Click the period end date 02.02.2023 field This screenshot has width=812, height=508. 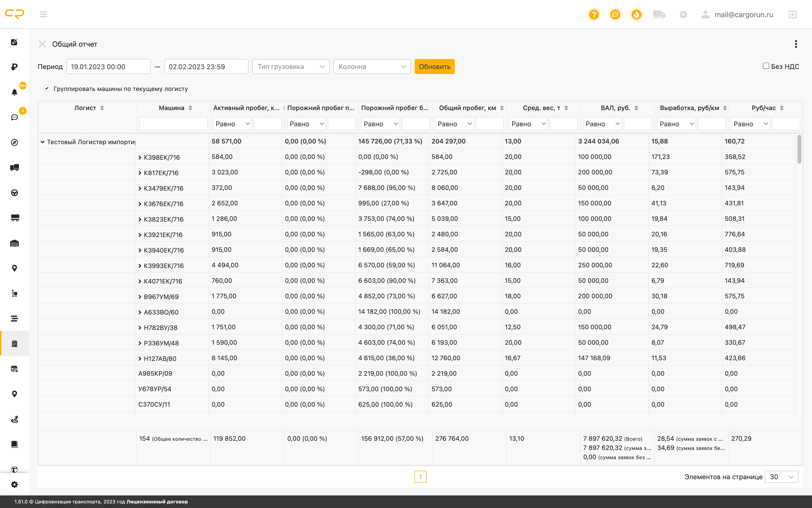(x=206, y=67)
